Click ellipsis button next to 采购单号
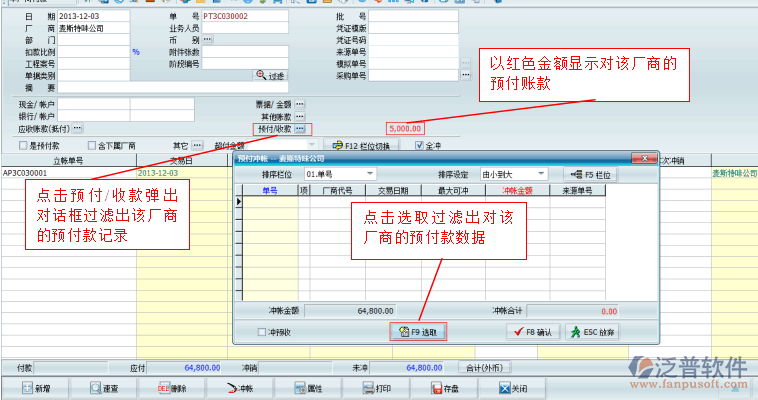This screenshot has width=758, height=400. click(x=466, y=75)
